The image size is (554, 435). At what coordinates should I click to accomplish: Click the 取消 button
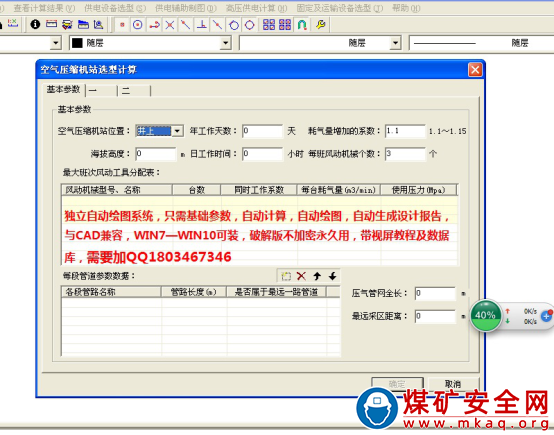click(453, 384)
